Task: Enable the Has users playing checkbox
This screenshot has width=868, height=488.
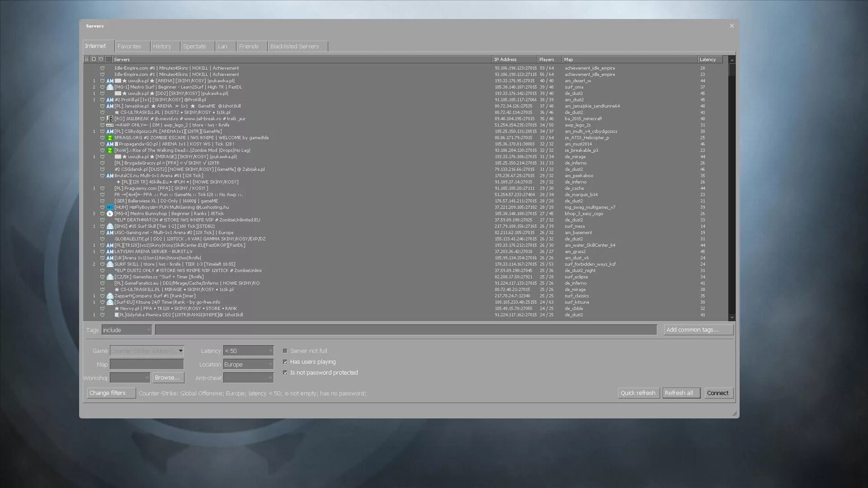Action: point(285,361)
